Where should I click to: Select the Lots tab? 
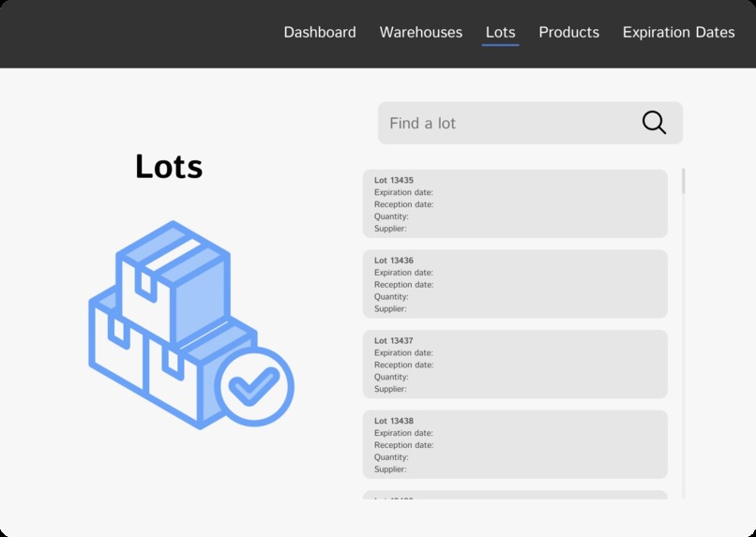click(501, 32)
